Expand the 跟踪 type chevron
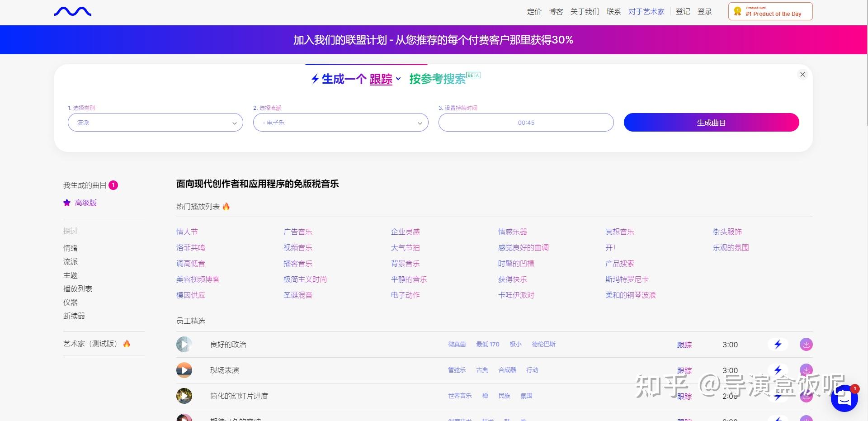 point(398,79)
